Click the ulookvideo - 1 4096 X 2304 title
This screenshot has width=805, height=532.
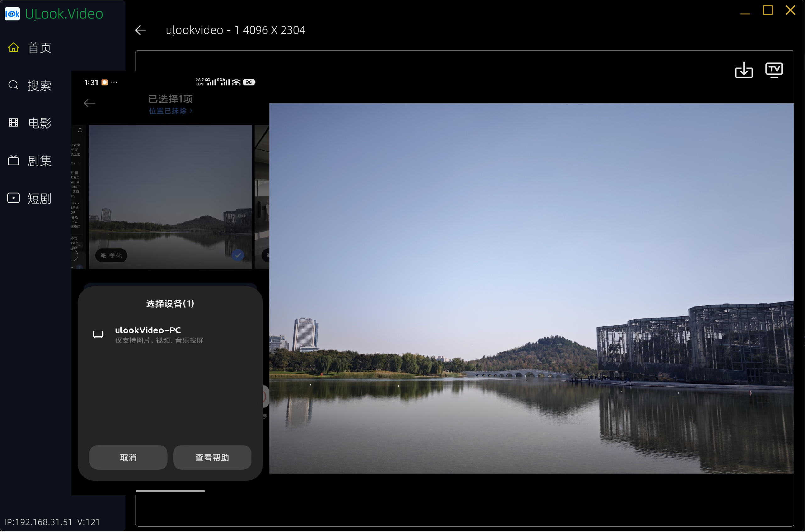[236, 30]
